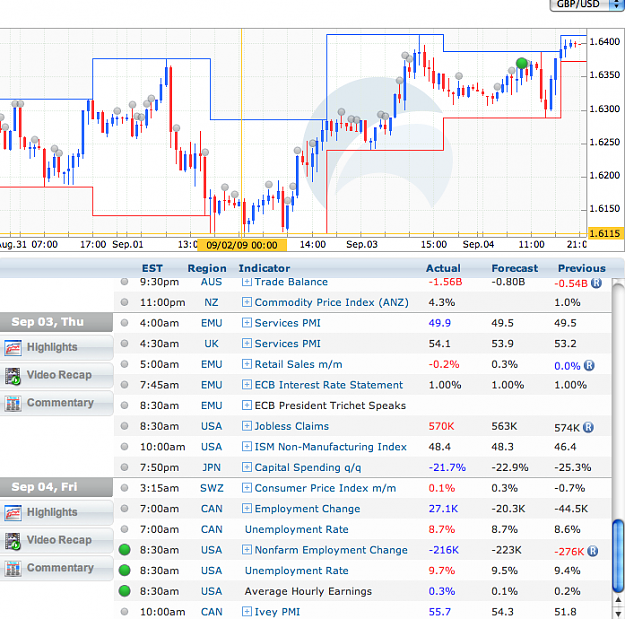Click revised icon beside -276K previous value
The height and width of the screenshot is (619, 625).
point(592,551)
